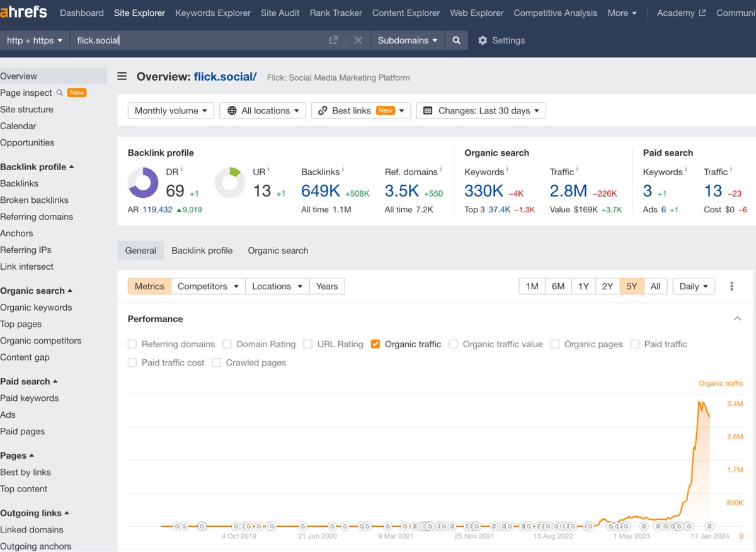Enable Organic pages checkbox

pyautogui.click(x=555, y=344)
